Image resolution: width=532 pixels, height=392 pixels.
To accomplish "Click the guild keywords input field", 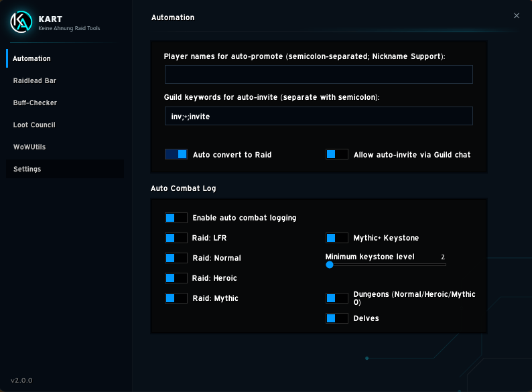I will [x=318, y=116].
